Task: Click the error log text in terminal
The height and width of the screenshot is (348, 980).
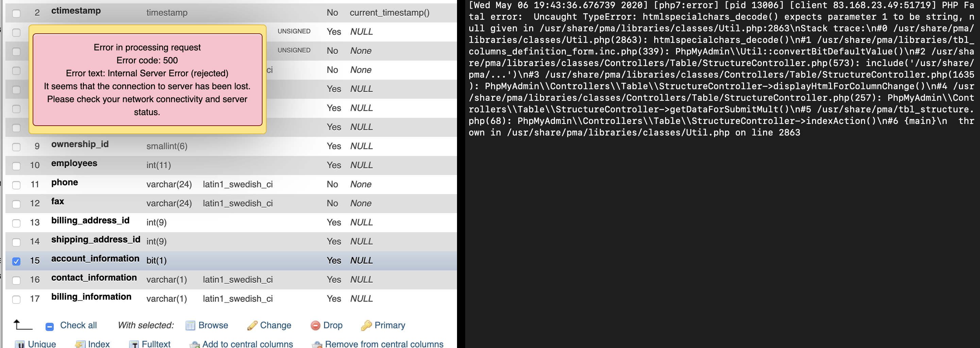Action: click(x=721, y=69)
